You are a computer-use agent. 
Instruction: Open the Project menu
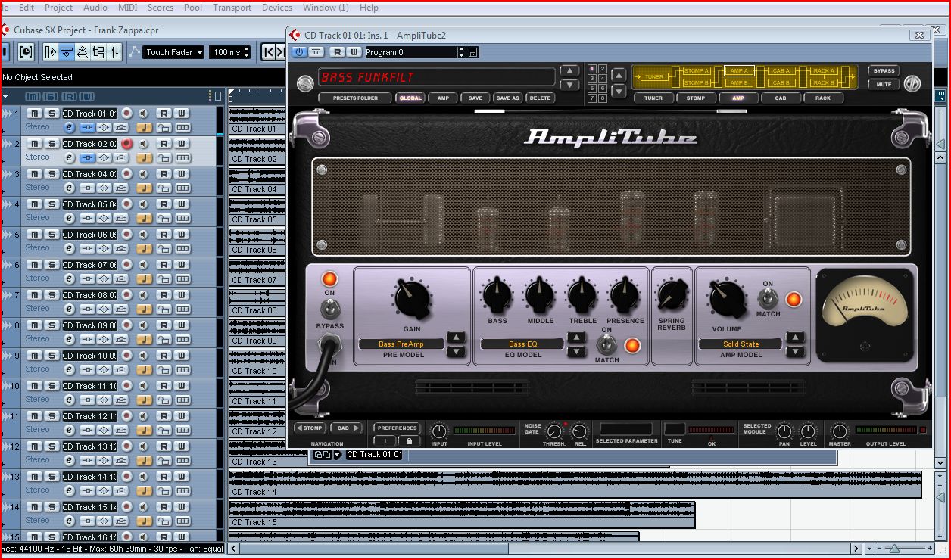pos(58,8)
